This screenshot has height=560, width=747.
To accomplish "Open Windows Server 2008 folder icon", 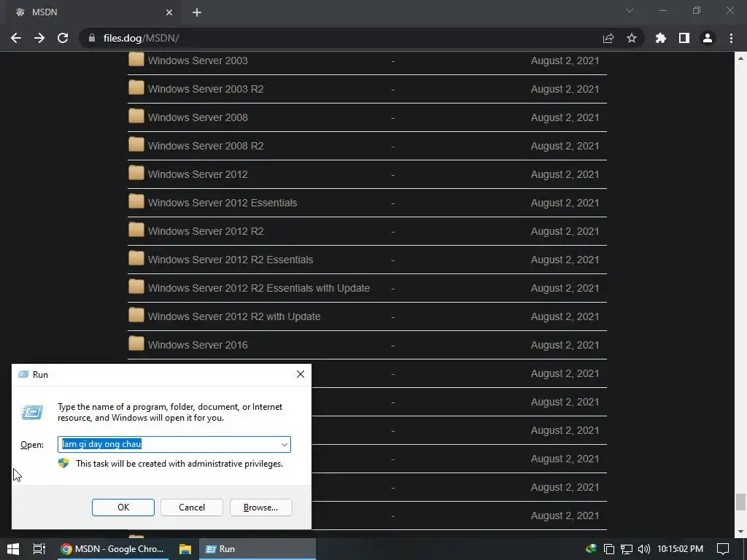I will (x=136, y=117).
